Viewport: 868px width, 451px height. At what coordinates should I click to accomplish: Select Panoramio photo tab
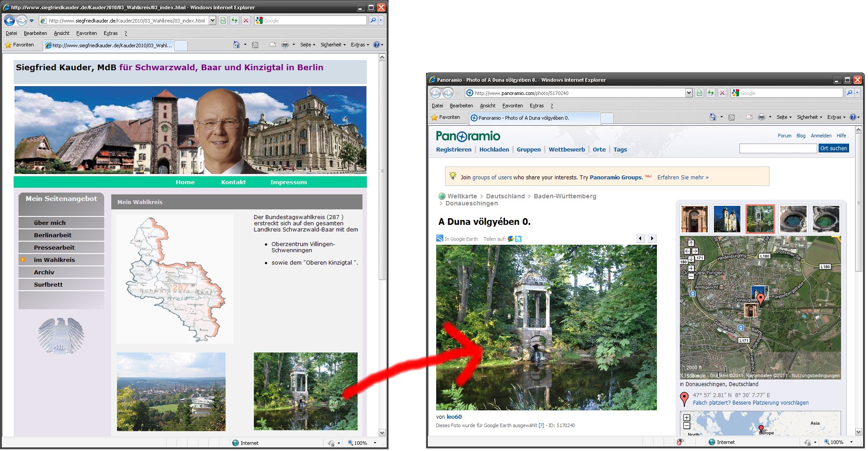click(534, 118)
